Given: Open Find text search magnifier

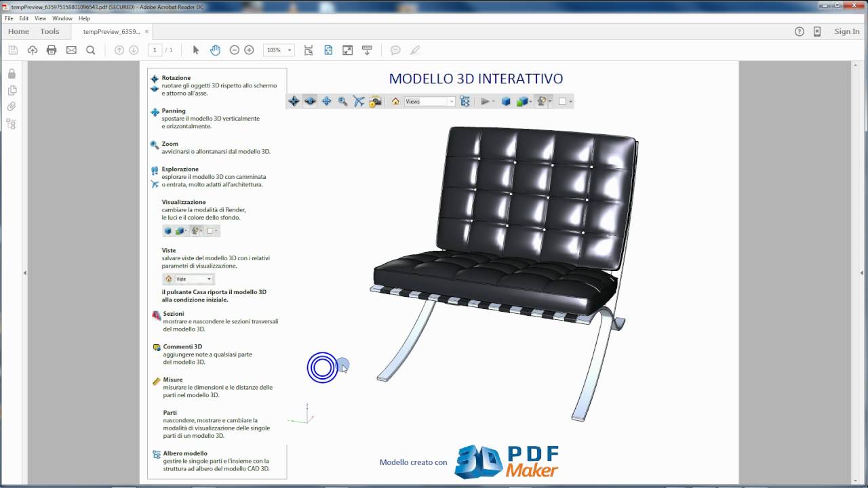Looking at the screenshot, I should [x=90, y=50].
